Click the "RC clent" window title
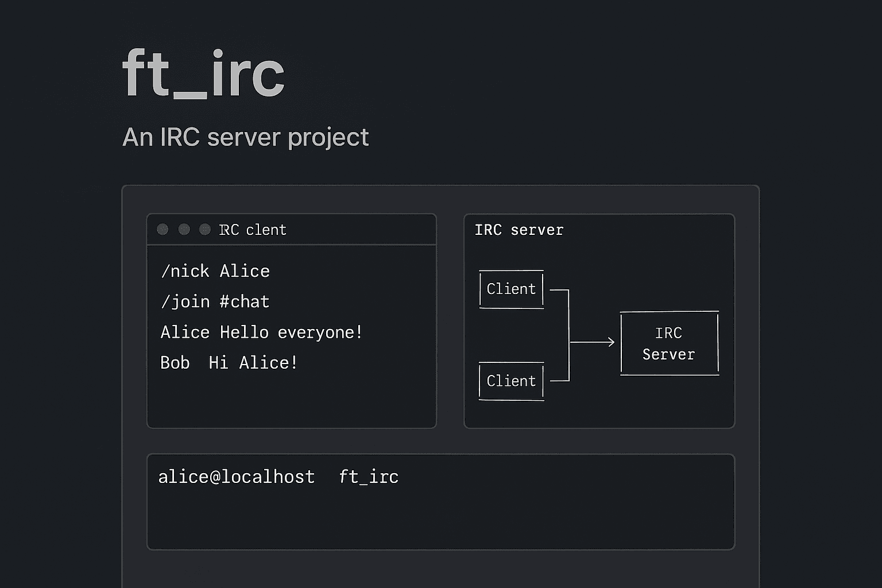The image size is (882, 588). click(253, 230)
